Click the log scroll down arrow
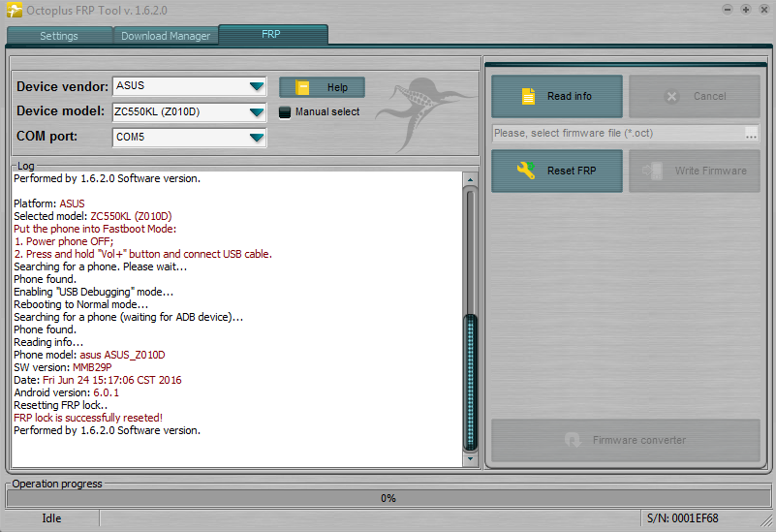Image resolution: width=776 pixels, height=532 pixels. [x=470, y=459]
